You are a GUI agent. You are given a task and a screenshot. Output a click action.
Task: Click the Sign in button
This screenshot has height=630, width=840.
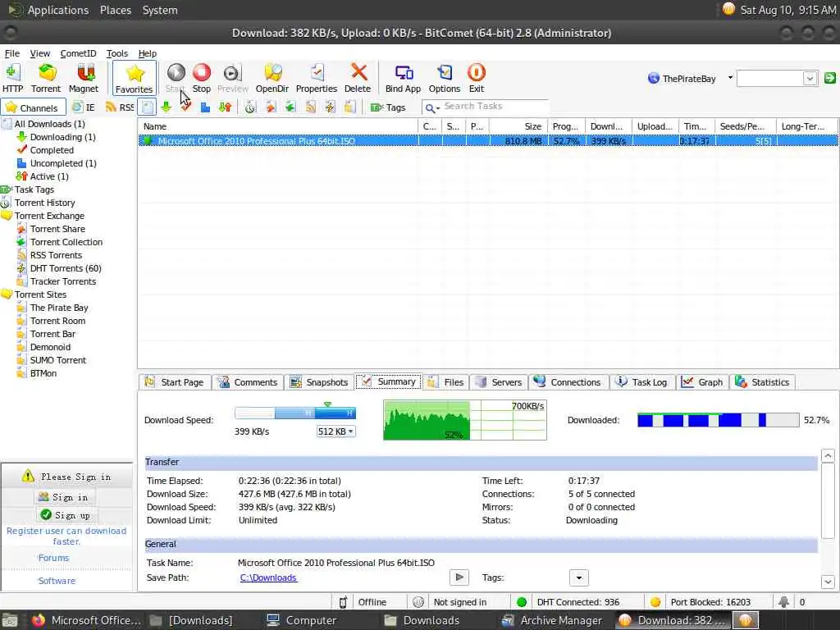pyautogui.click(x=64, y=497)
